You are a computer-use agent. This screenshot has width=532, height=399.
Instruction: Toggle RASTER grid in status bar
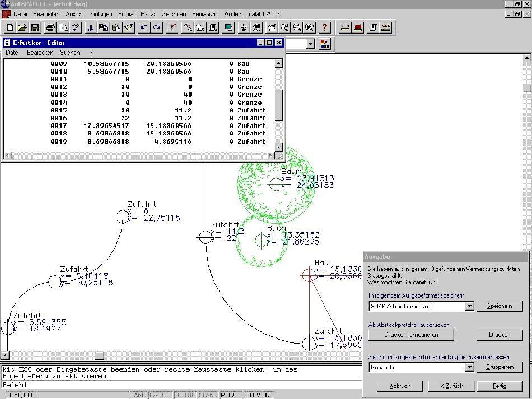coord(161,395)
